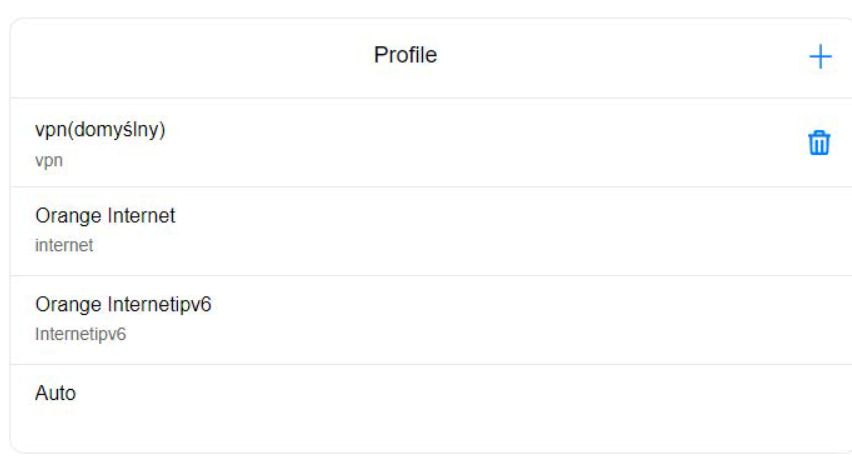This screenshot has height=459, width=852.
Task: Click the Orange Internet profile title
Action: 105,216
